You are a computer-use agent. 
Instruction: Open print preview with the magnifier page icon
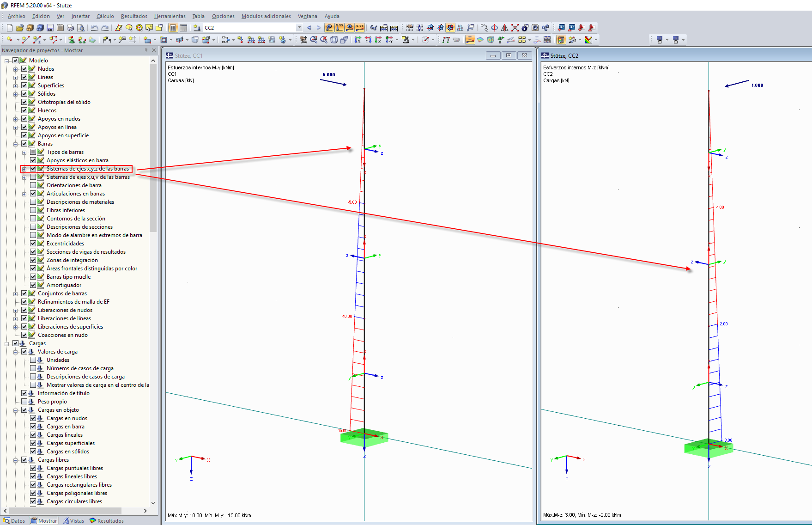point(80,28)
